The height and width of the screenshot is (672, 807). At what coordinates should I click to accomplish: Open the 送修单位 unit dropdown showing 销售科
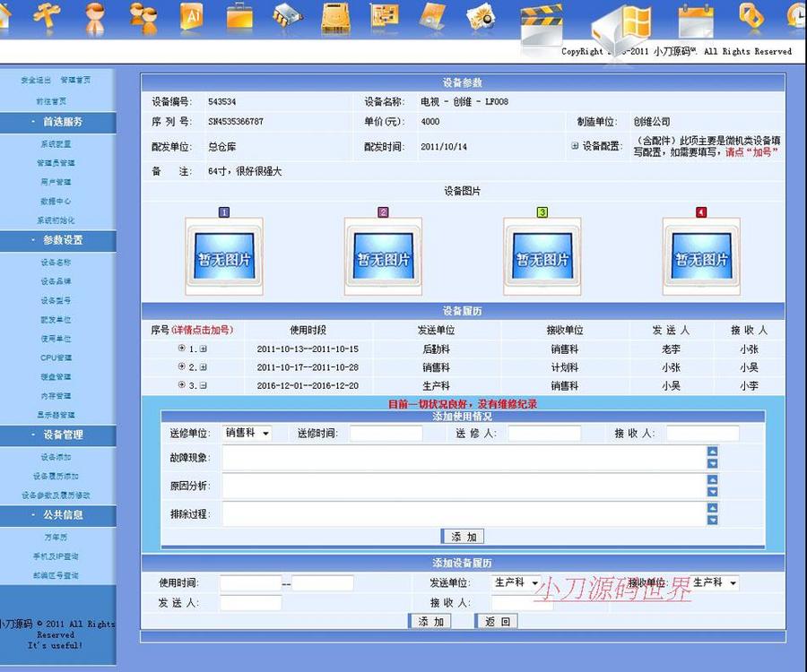(245, 434)
